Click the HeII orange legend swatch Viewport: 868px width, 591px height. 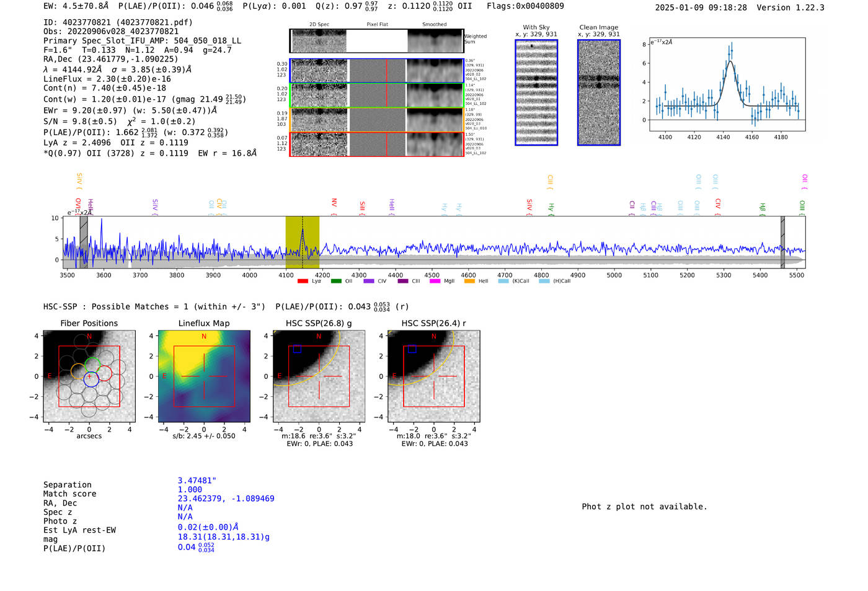point(469,281)
